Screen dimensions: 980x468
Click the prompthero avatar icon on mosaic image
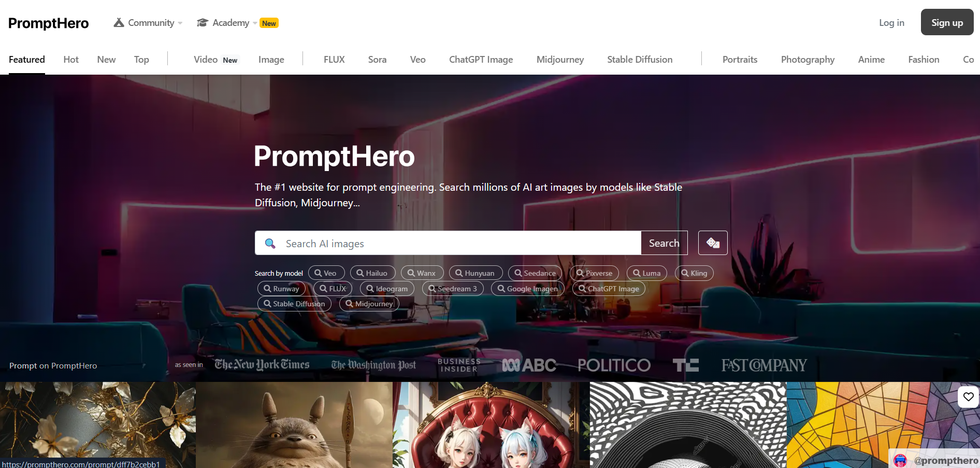pos(900,460)
